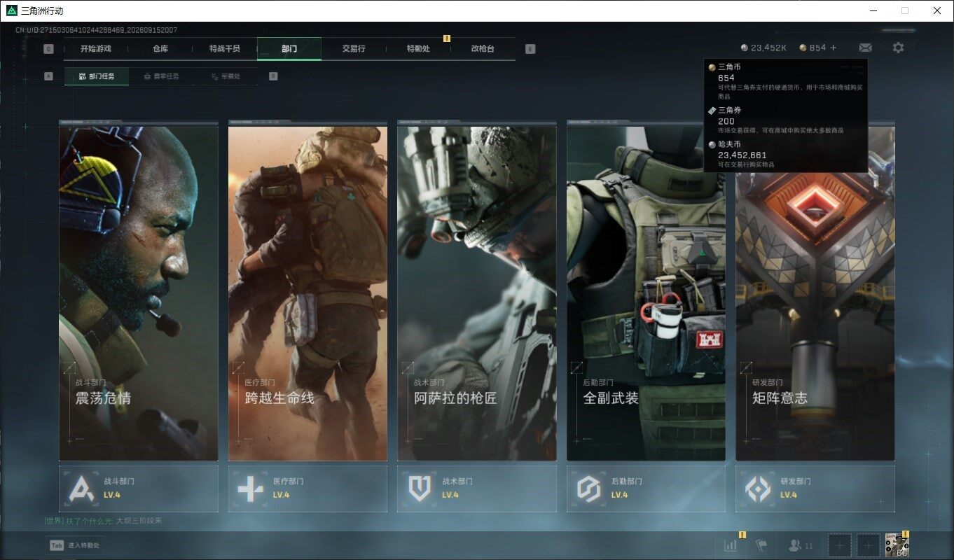The image size is (954, 560).
Task: Click the 研发部门 diamond icon
Action: (x=758, y=489)
